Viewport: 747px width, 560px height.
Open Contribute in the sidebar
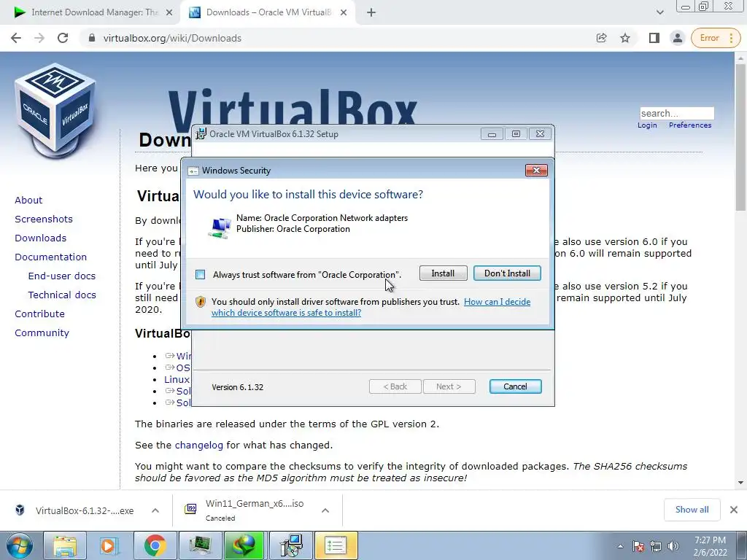tap(39, 314)
